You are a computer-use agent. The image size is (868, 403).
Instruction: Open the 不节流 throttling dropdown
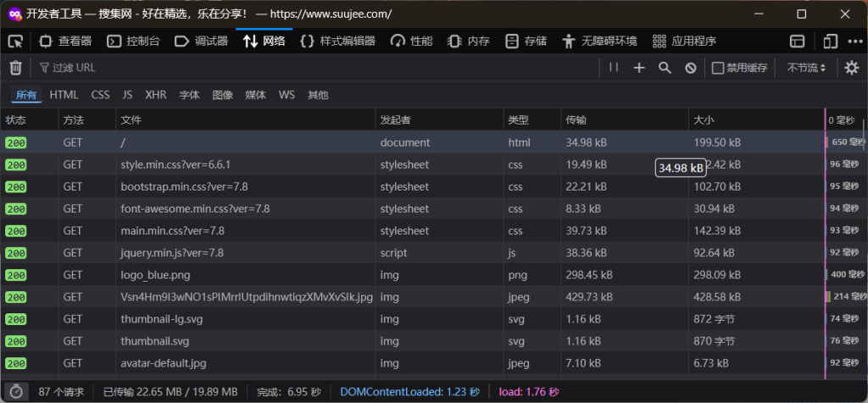tap(806, 68)
